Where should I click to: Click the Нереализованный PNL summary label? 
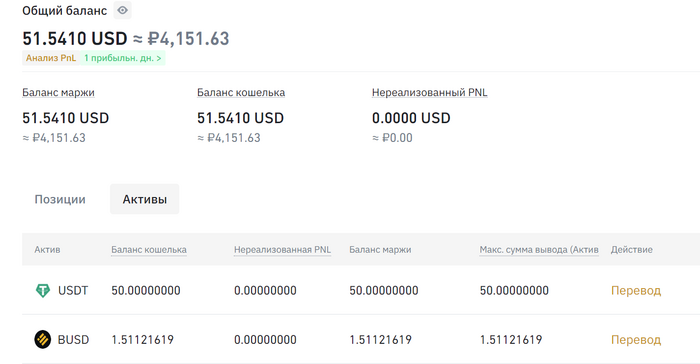click(x=429, y=92)
